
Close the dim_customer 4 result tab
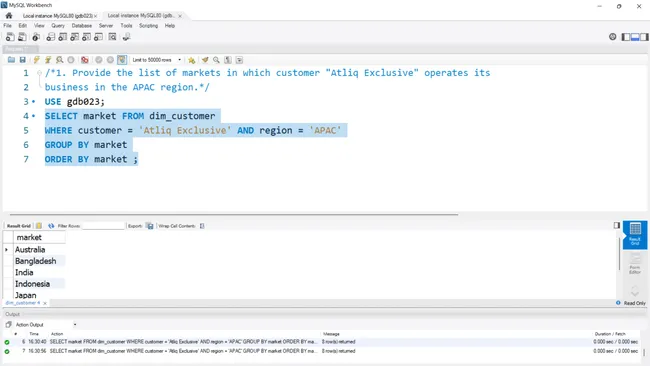(x=45, y=303)
